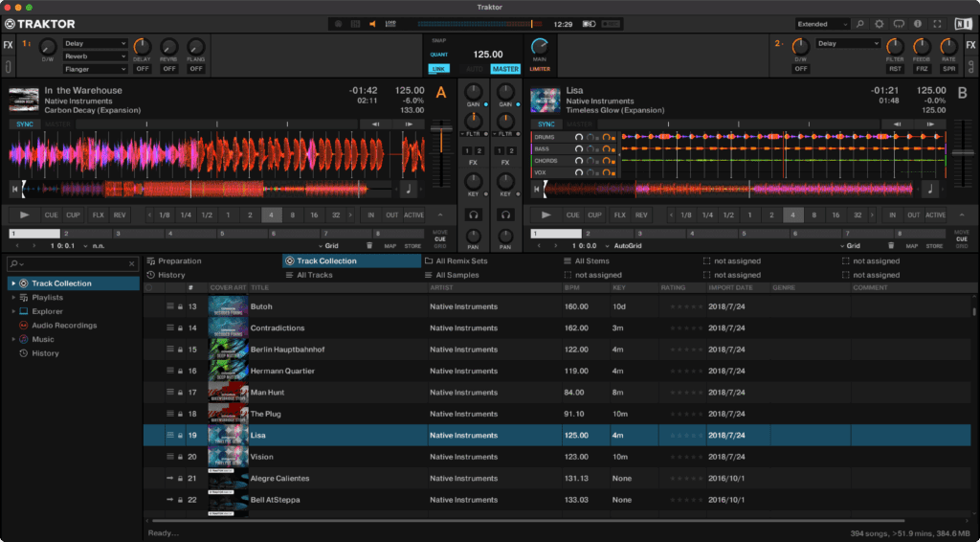The width and height of the screenshot is (980, 542).
Task: Click the metronome tick icon on Deck B
Action: pos(929,189)
